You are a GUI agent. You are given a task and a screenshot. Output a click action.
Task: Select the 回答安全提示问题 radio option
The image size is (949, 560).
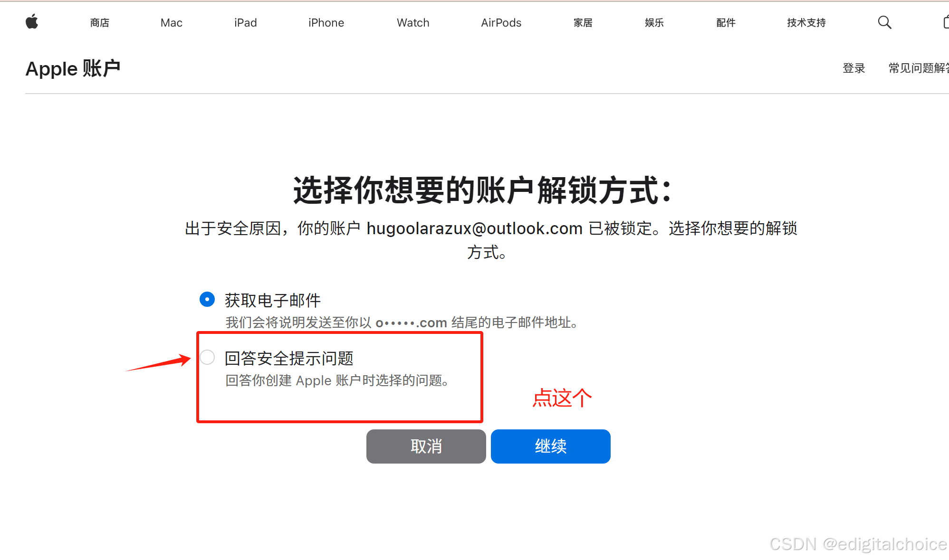click(x=207, y=357)
